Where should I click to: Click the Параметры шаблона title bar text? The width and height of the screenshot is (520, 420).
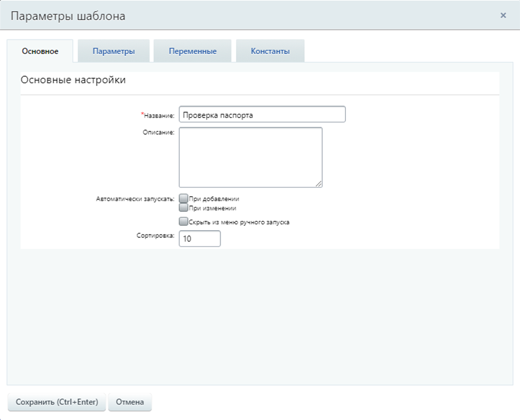[68, 16]
